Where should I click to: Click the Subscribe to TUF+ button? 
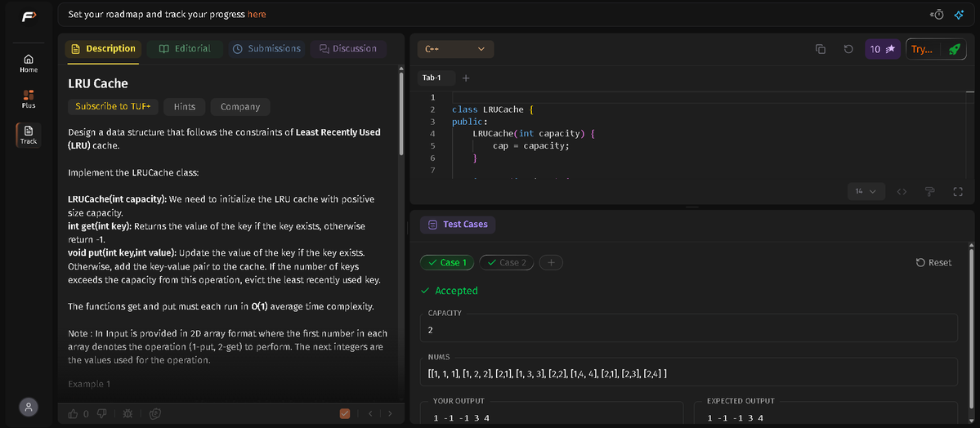coord(113,107)
